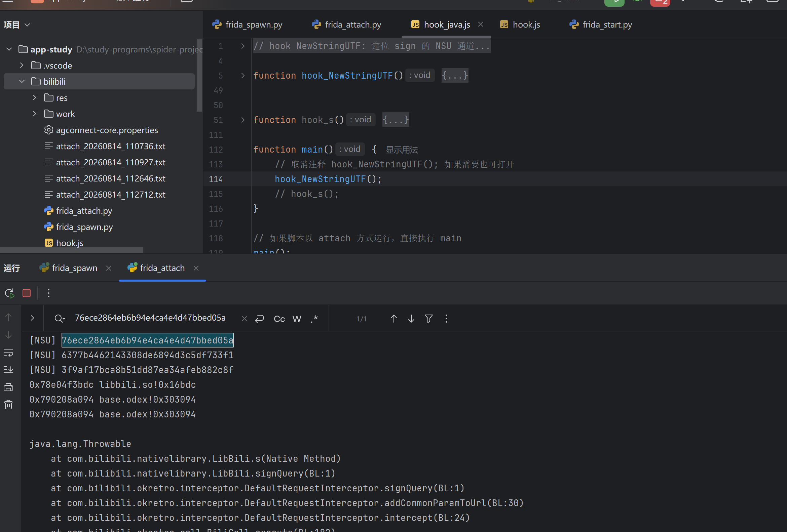Click hook_NewStringUTF() call on line 114
This screenshot has width=787, height=532.
[328, 179]
